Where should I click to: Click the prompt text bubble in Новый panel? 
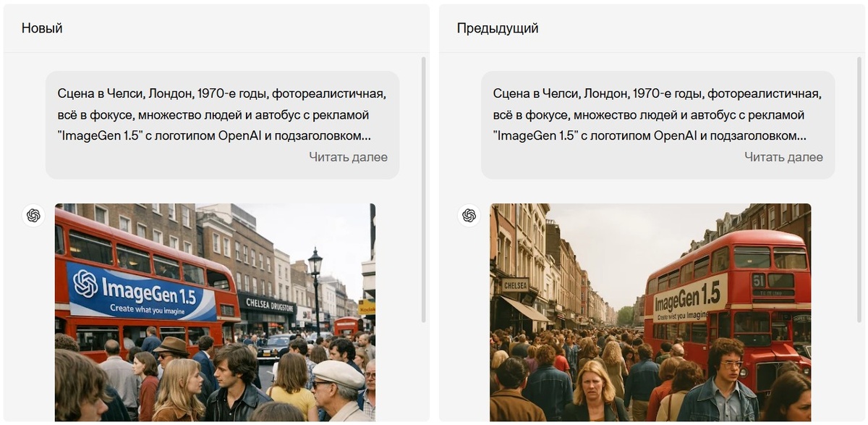[x=222, y=125]
